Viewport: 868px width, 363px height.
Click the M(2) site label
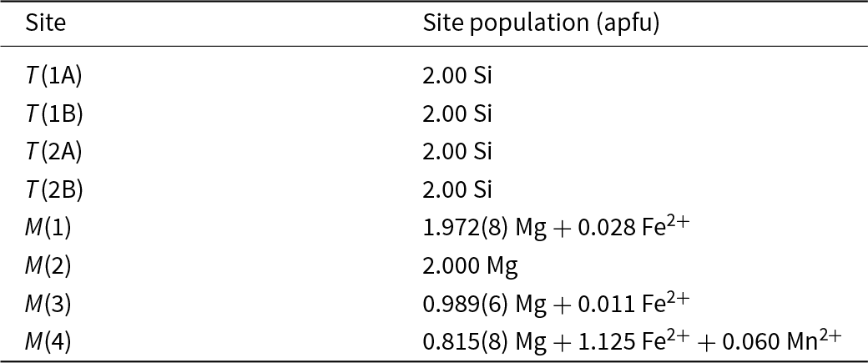pyautogui.click(x=49, y=266)
